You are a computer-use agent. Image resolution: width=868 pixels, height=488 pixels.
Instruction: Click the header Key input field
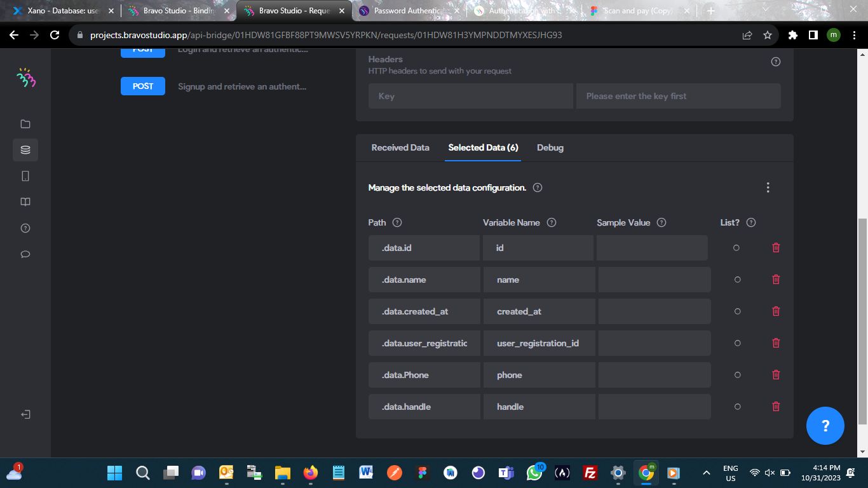click(x=470, y=96)
